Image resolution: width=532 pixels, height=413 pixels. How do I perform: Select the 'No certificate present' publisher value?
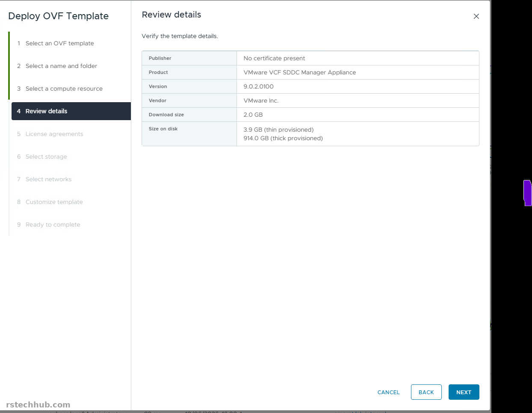tap(274, 58)
